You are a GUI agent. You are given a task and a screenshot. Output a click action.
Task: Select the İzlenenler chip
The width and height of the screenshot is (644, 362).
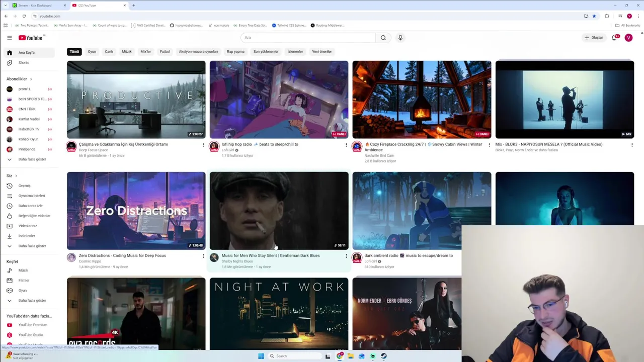[295, 51]
